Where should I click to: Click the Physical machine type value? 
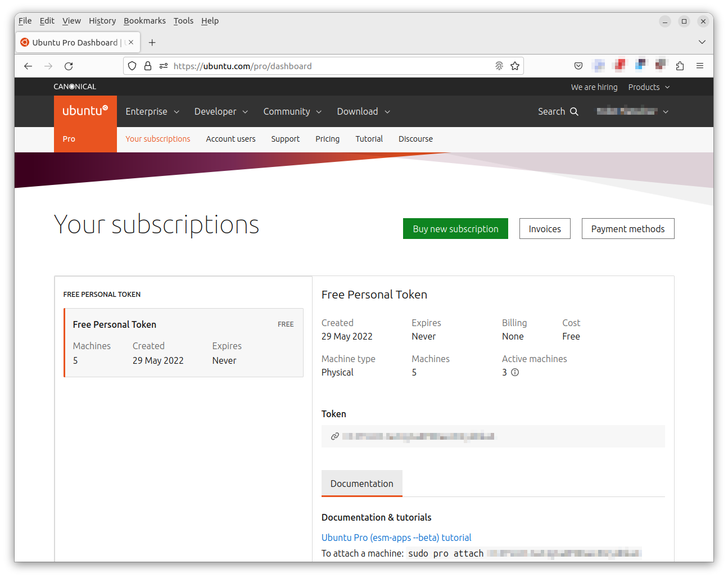click(337, 372)
